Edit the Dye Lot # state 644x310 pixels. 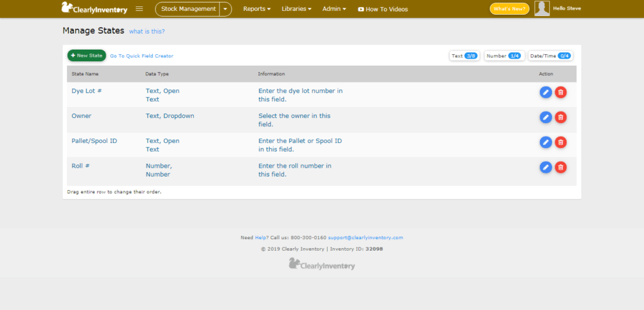tap(545, 93)
